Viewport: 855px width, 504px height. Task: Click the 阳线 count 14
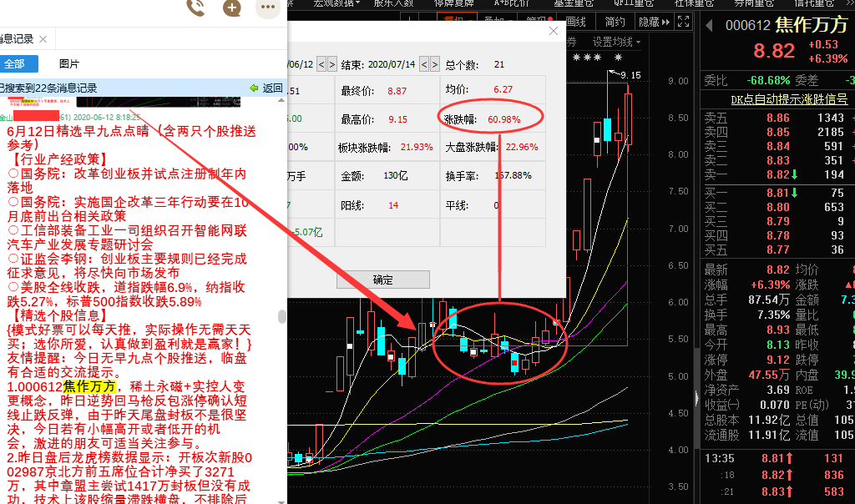click(393, 205)
